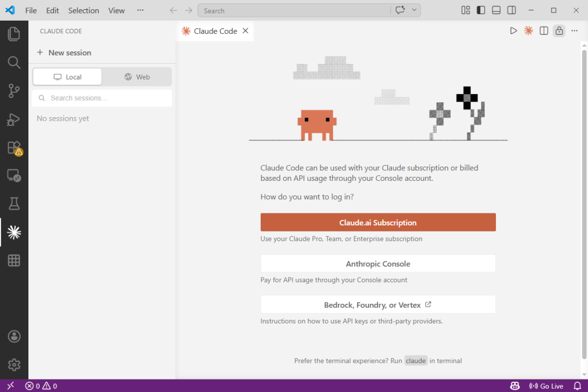This screenshot has height=392, width=588.
Task: Toggle bottom Panel visibility
Action: click(496, 10)
